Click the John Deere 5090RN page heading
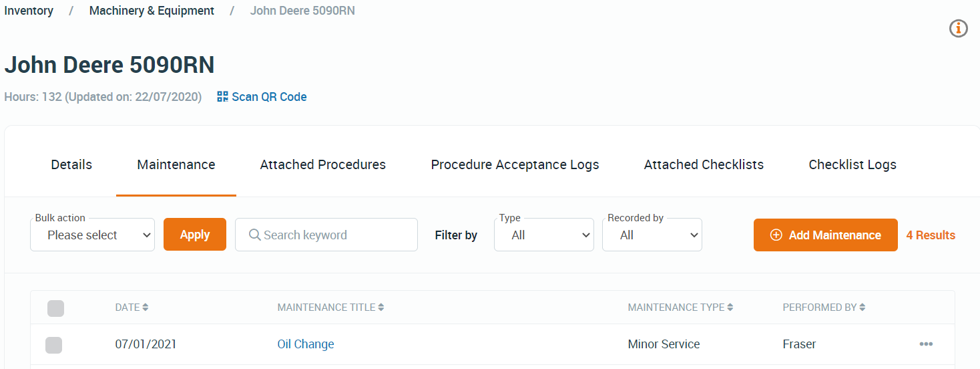 [109, 65]
